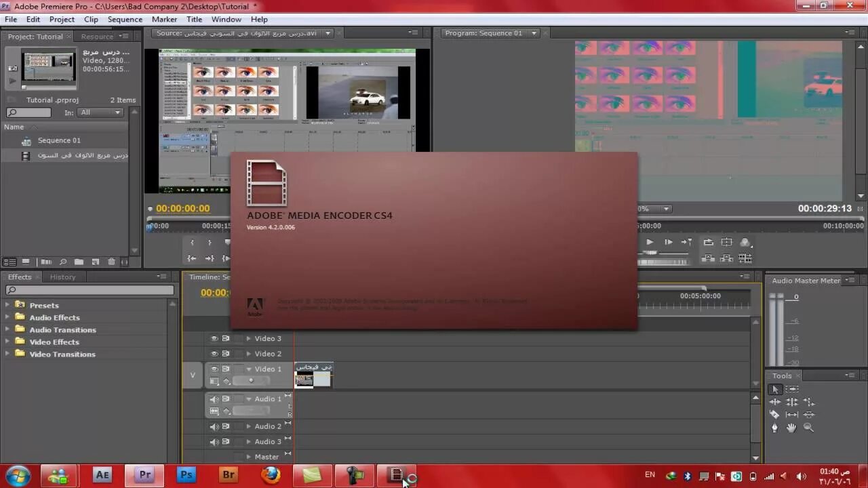
Task: Open Source clip selector dropdown
Action: pyautogui.click(x=328, y=33)
